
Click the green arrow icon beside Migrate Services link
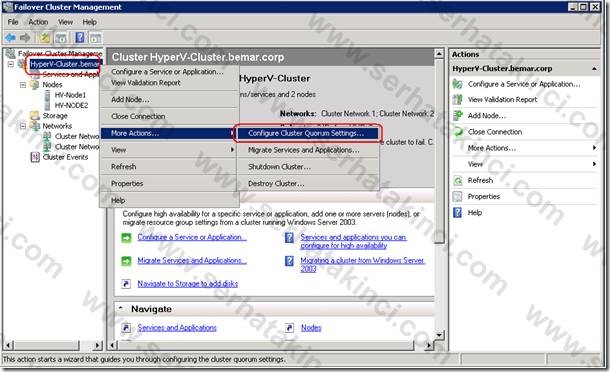[x=126, y=261]
